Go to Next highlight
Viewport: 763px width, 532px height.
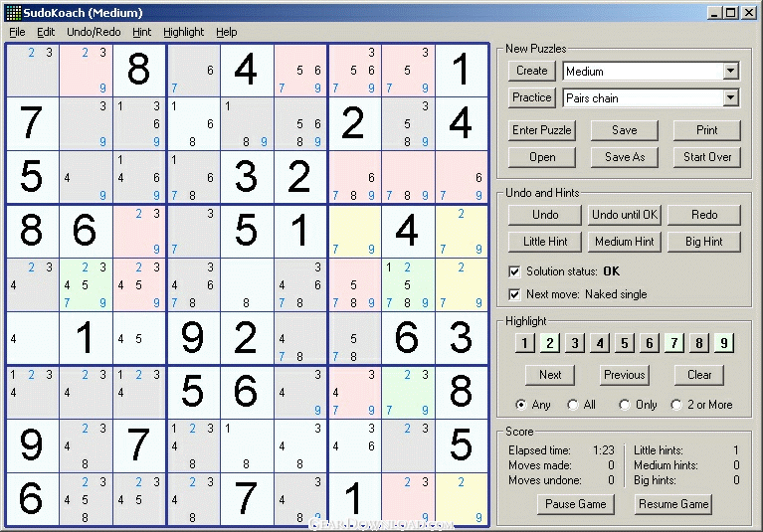click(550, 375)
